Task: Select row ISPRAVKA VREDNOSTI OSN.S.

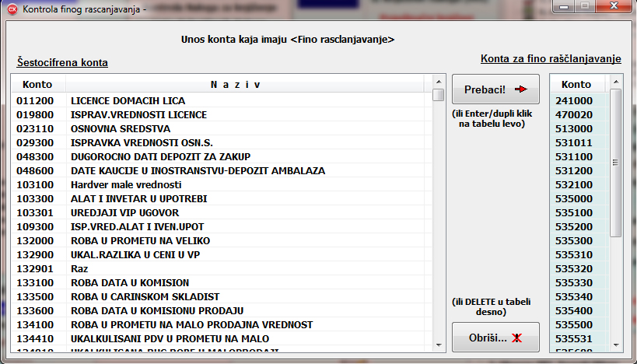Action: point(222,142)
